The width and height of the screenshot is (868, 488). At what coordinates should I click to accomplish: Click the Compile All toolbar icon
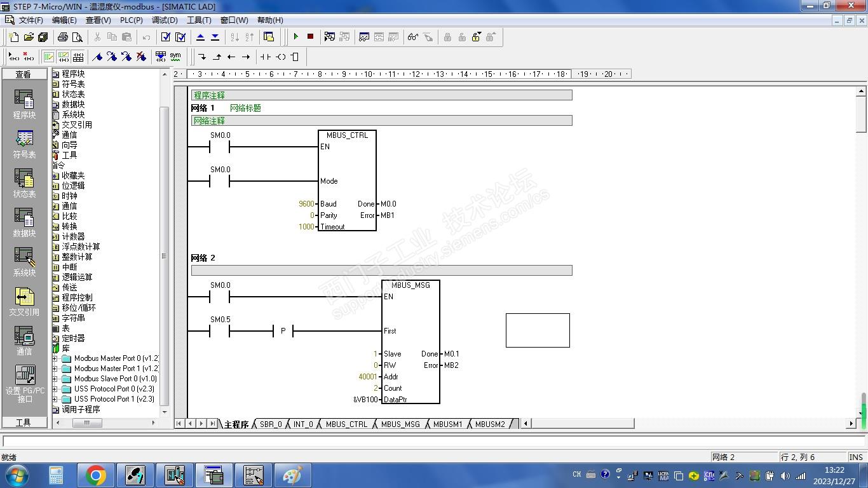click(180, 37)
